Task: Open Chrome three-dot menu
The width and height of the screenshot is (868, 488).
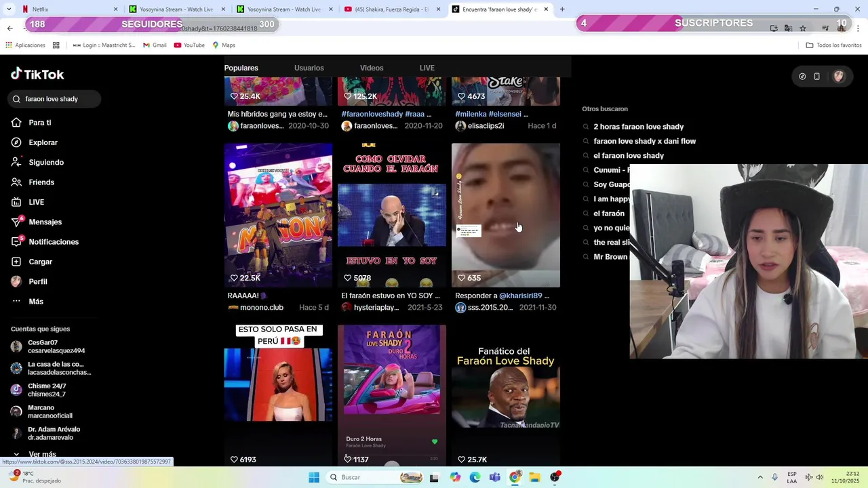Action: [859, 28]
